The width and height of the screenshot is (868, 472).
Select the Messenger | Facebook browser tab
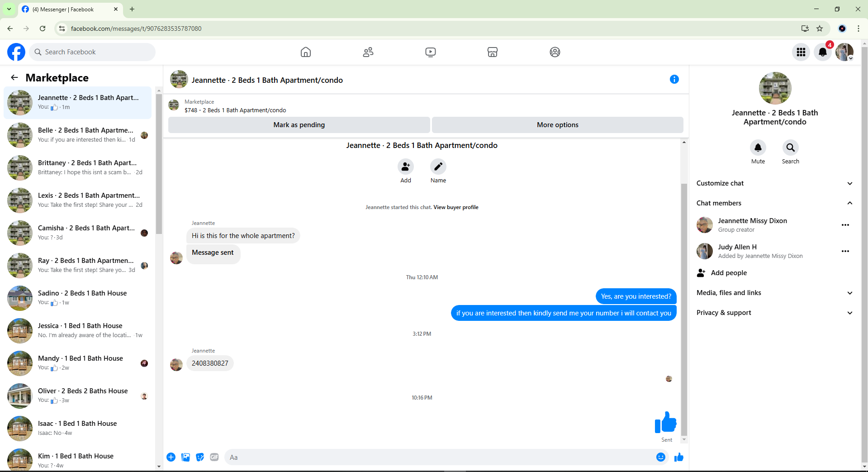point(70,9)
